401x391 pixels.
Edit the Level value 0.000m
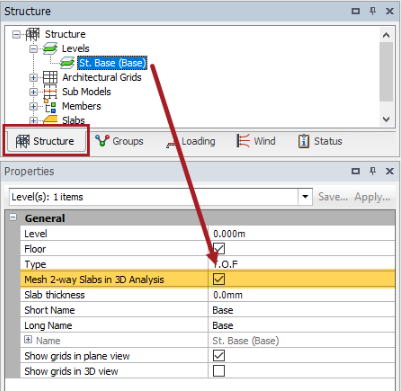[302, 234]
